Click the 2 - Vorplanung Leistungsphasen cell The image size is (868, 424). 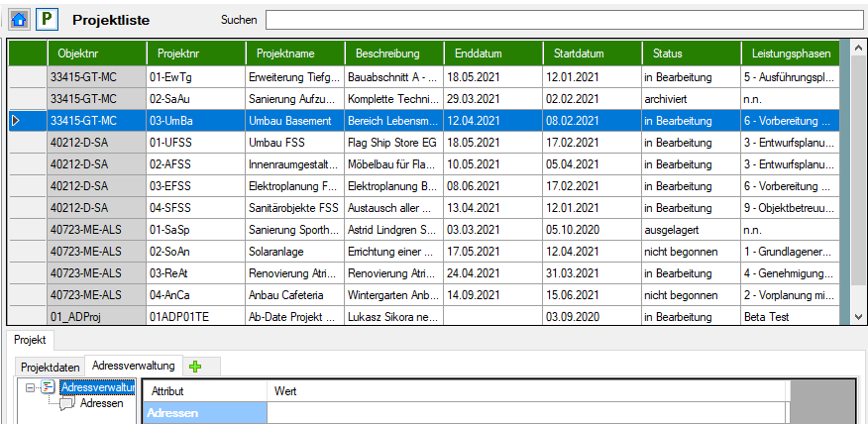click(791, 295)
